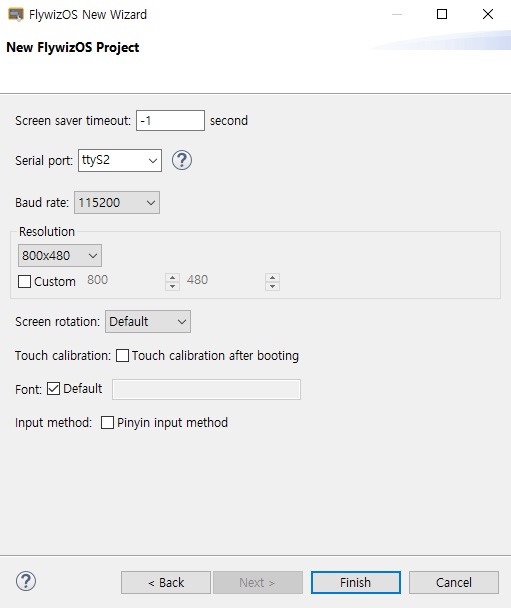Click the Finish button

pyautogui.click(x=356, y=582)
